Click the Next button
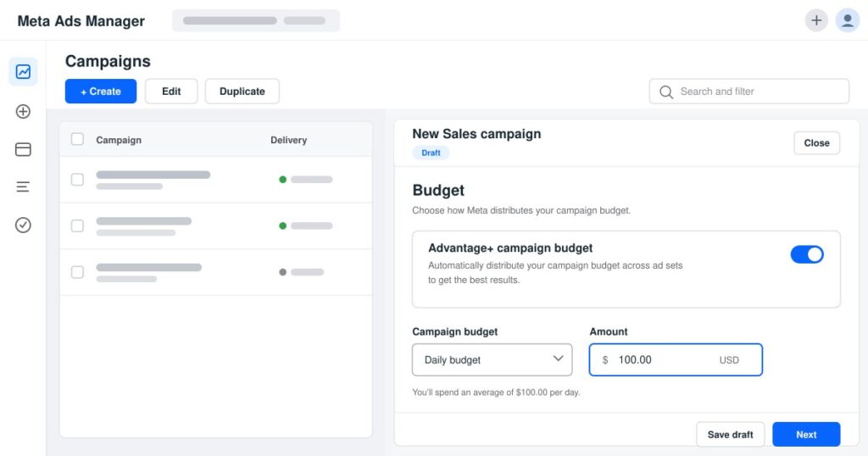 (806, 435)
